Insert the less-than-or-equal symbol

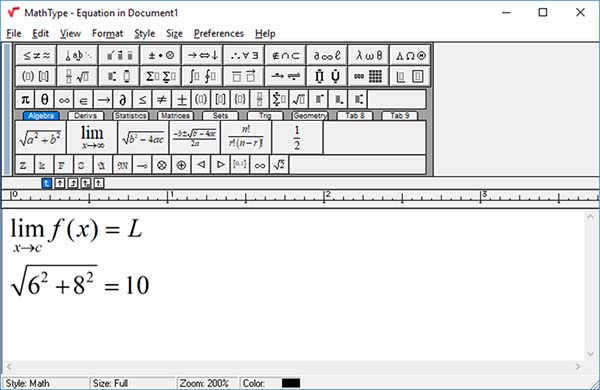pyautogui.click(x=142, y=100)
